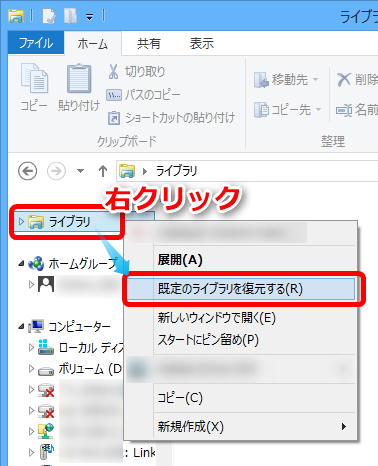The width and height of the screenshot is (378, 466).
Task: Open the quick access toolbar customize dropdown
Action: coord(89,16)
